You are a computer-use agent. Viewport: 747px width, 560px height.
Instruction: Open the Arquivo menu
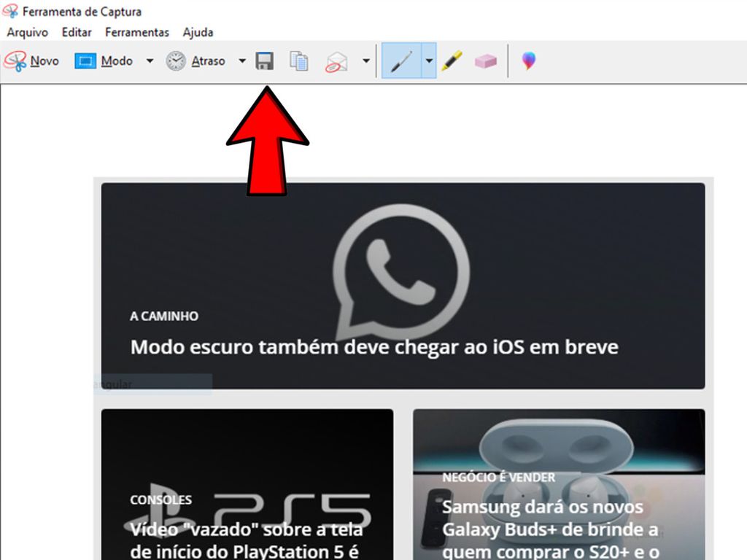pos(28,32)
